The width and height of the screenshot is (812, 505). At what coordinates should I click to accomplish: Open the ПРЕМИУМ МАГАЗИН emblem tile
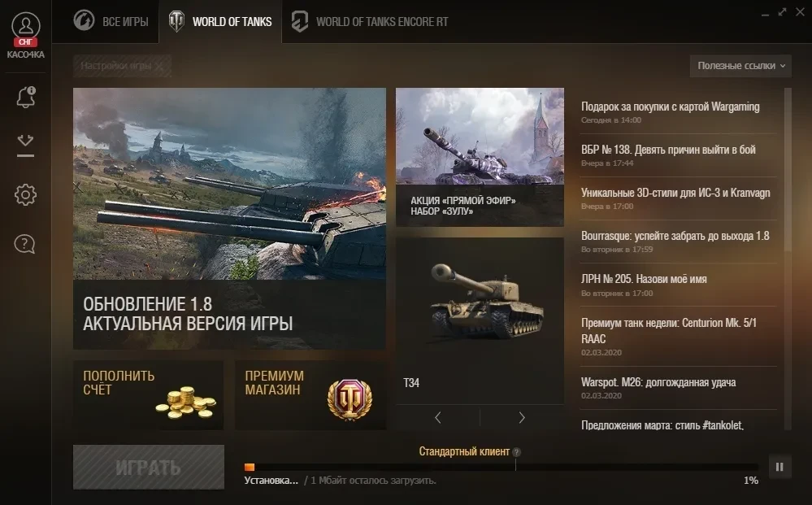(x=310, y=395)
